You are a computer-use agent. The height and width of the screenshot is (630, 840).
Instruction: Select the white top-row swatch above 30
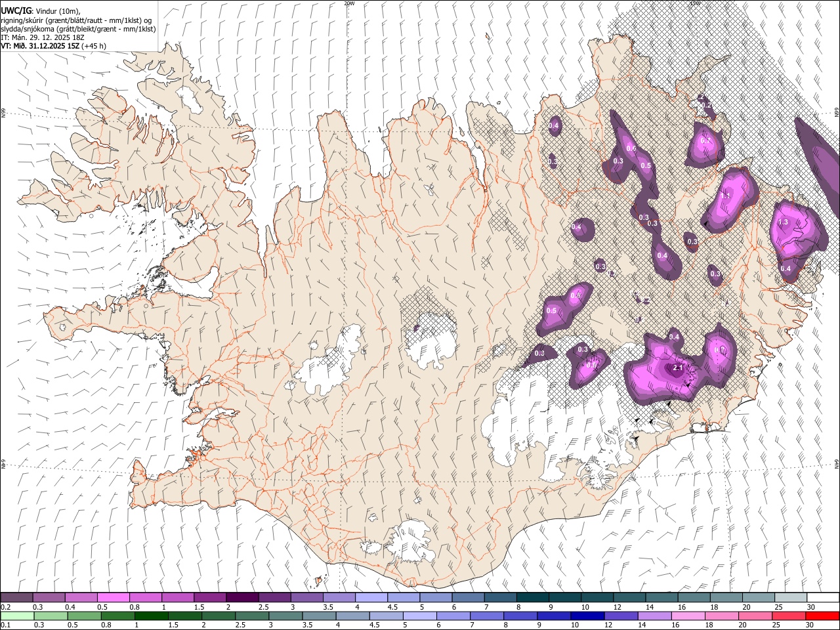822,597
